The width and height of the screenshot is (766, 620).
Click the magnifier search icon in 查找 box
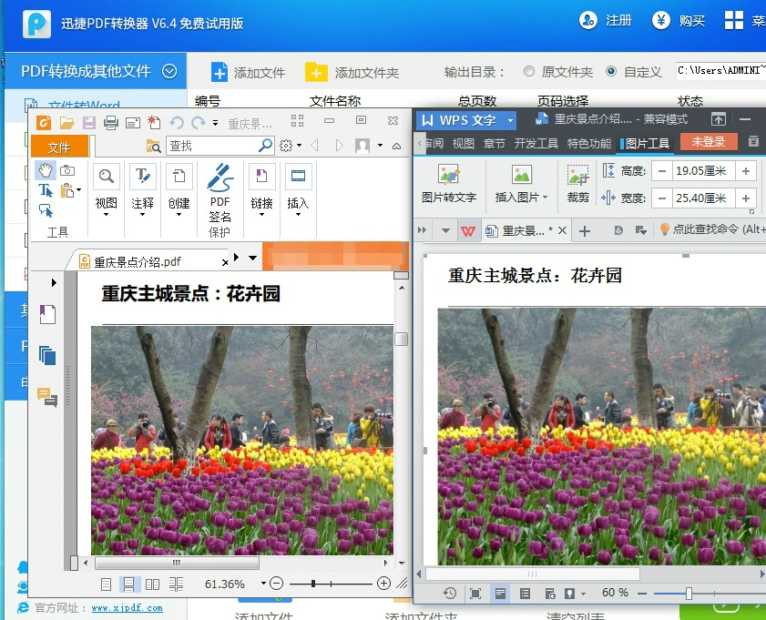tap(265, 145)
